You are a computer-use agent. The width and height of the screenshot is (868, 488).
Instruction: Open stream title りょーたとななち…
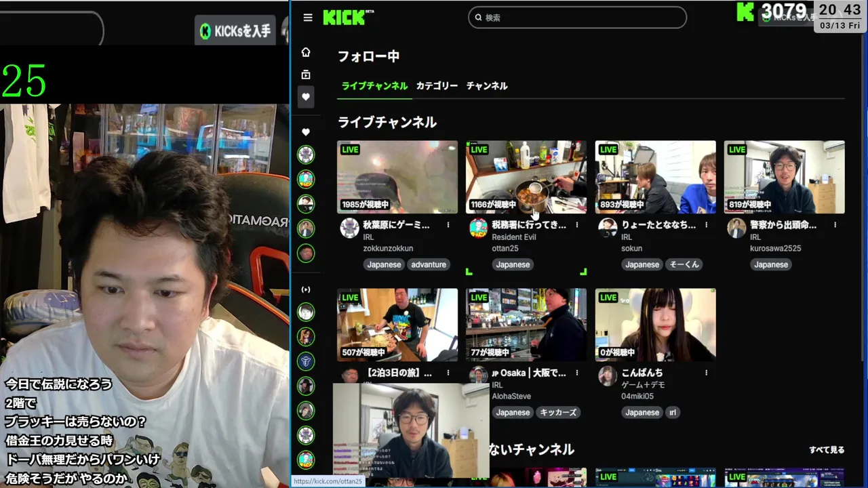658,225
